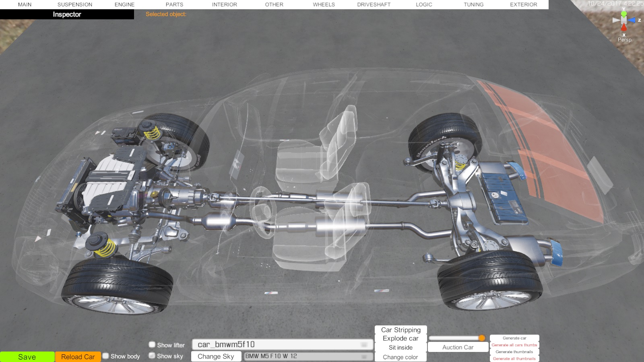Image resolution: width=644 pixels, height=362 pixels.
Task: Click the Generate all cars thumbs link
Action: coord(514,345)
